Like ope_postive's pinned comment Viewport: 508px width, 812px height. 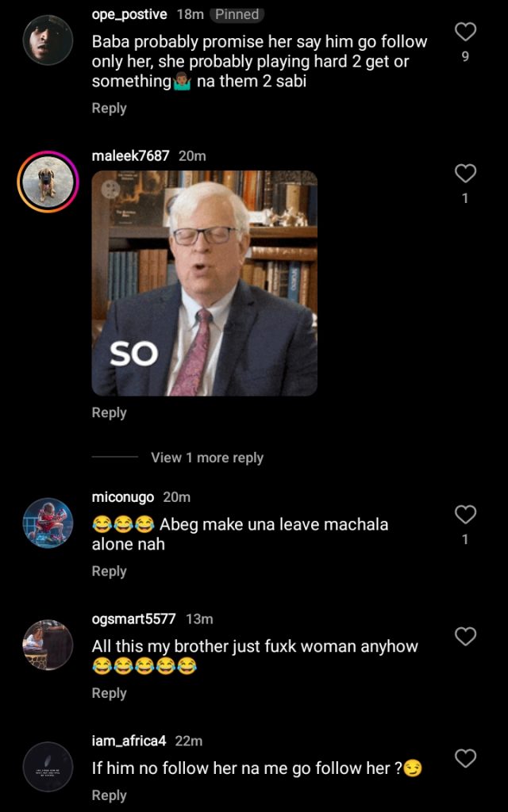(x=465, y=32)
